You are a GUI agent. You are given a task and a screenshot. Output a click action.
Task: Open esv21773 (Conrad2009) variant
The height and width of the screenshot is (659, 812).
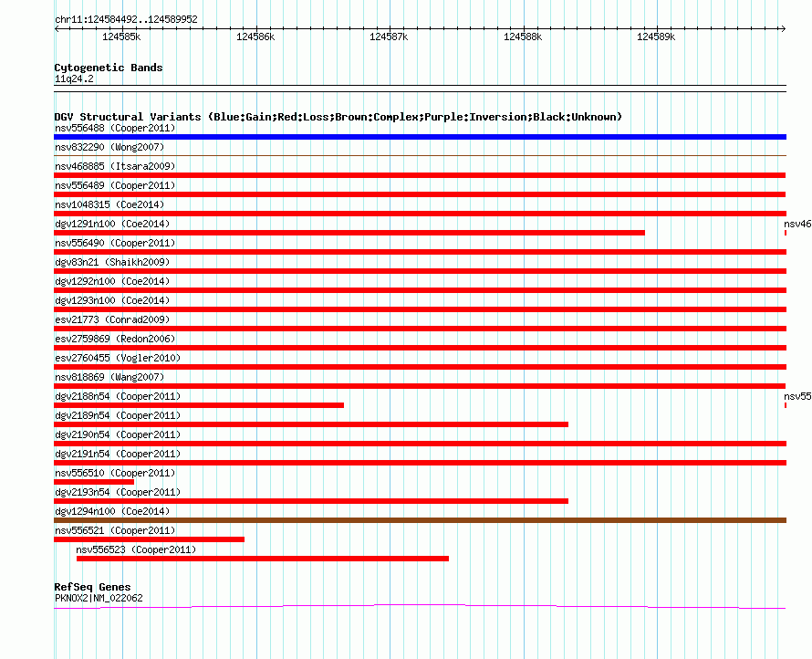[112, 319]
